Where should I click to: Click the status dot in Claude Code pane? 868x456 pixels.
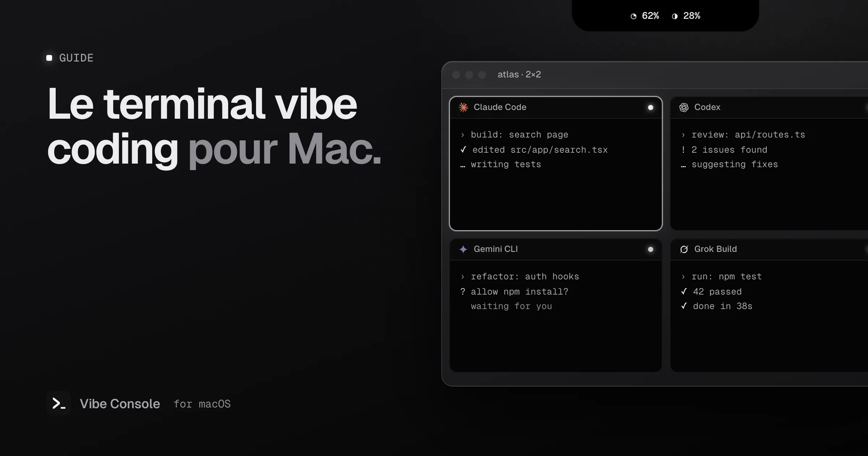[x=651, y=107]
